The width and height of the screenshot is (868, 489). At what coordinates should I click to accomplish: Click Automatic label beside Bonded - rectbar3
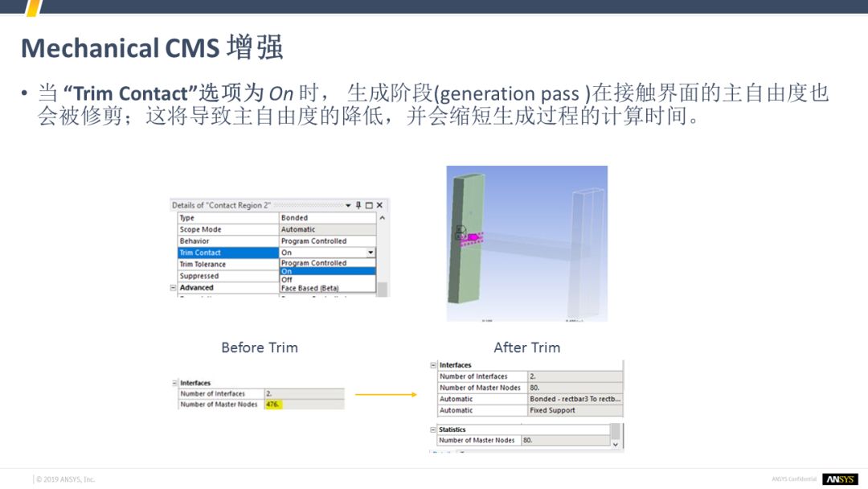[457, 399]
